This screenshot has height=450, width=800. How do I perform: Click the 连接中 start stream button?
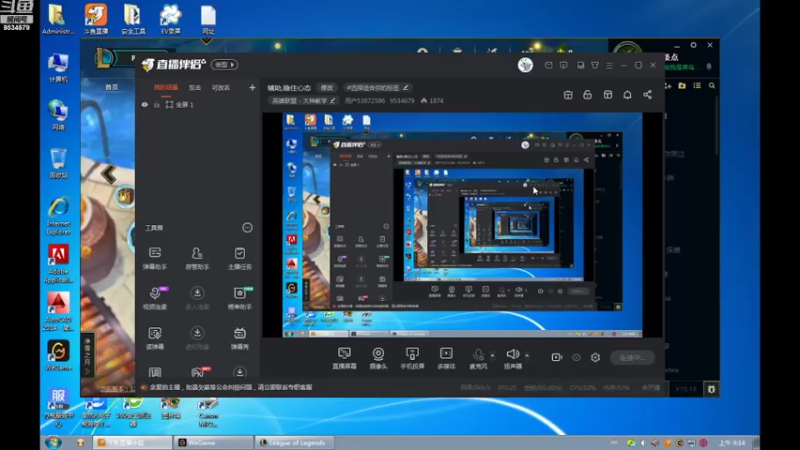632,358
